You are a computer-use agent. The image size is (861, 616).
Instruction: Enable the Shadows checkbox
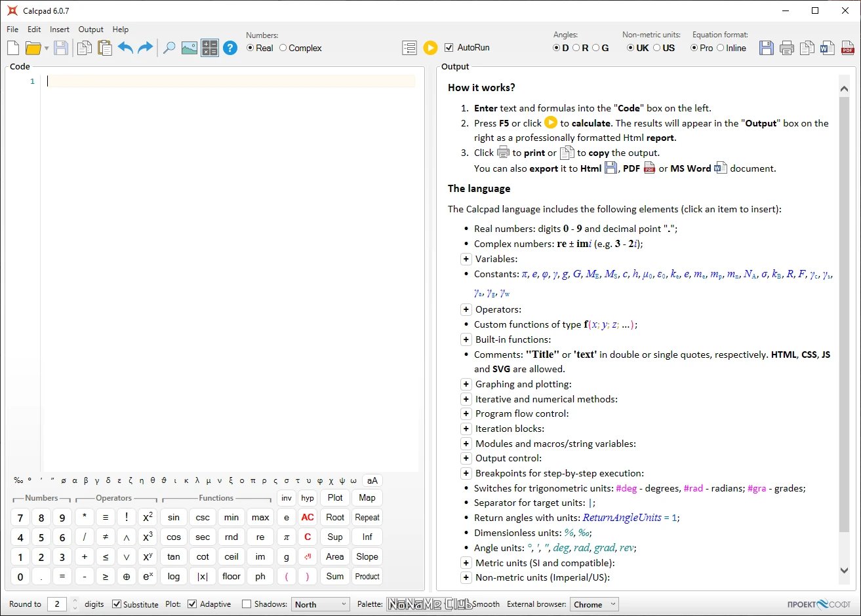pos(247,604)
